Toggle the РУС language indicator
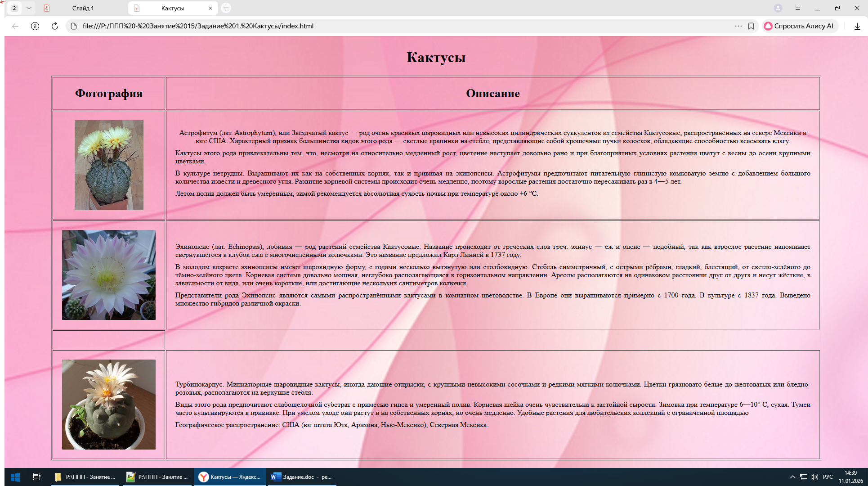 click(x=828, y=477)
